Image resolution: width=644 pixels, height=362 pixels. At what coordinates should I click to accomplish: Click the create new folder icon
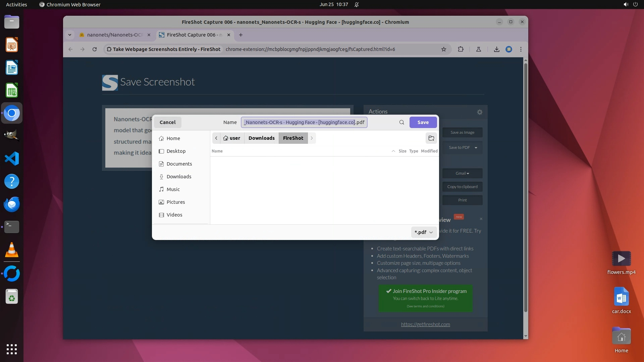tap(431, 138)
